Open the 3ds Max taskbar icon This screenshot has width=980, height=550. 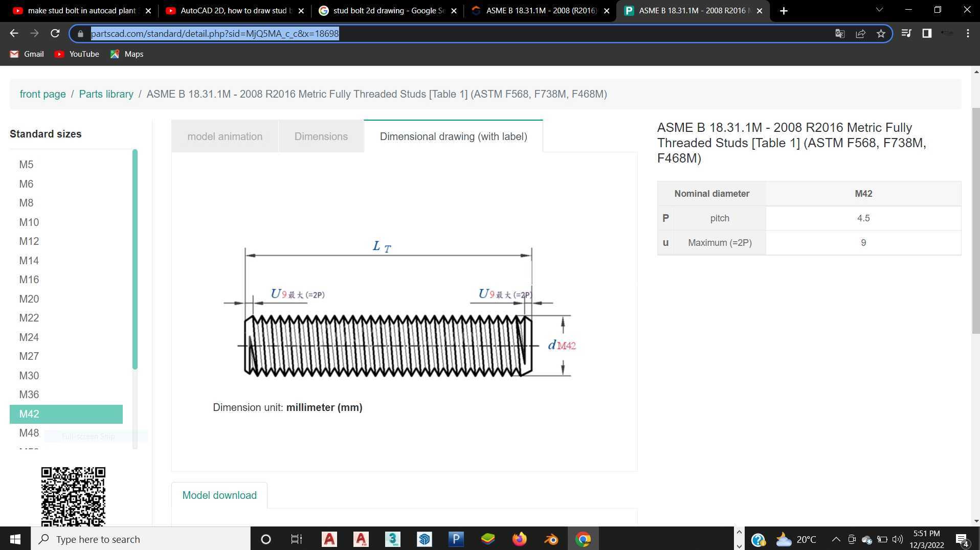click(392, 539)
